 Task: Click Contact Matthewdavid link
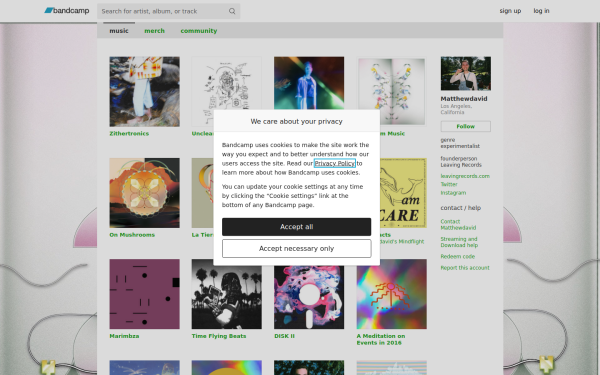[458, 225]
